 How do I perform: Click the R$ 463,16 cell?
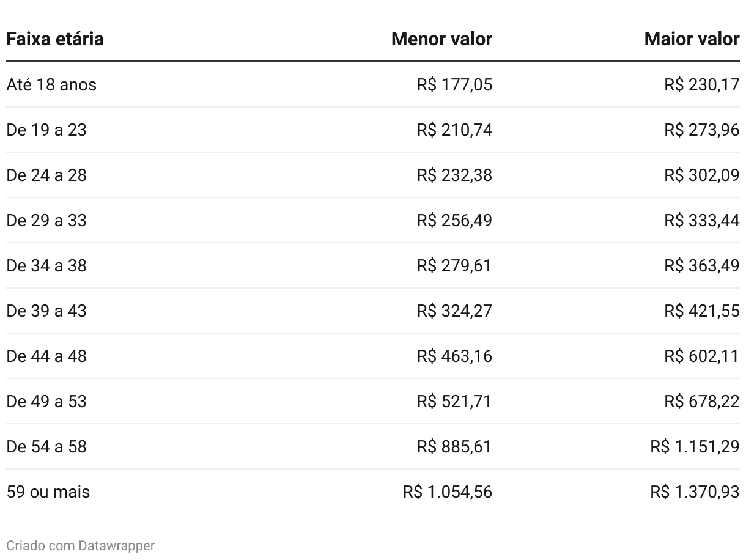(454, 356)
